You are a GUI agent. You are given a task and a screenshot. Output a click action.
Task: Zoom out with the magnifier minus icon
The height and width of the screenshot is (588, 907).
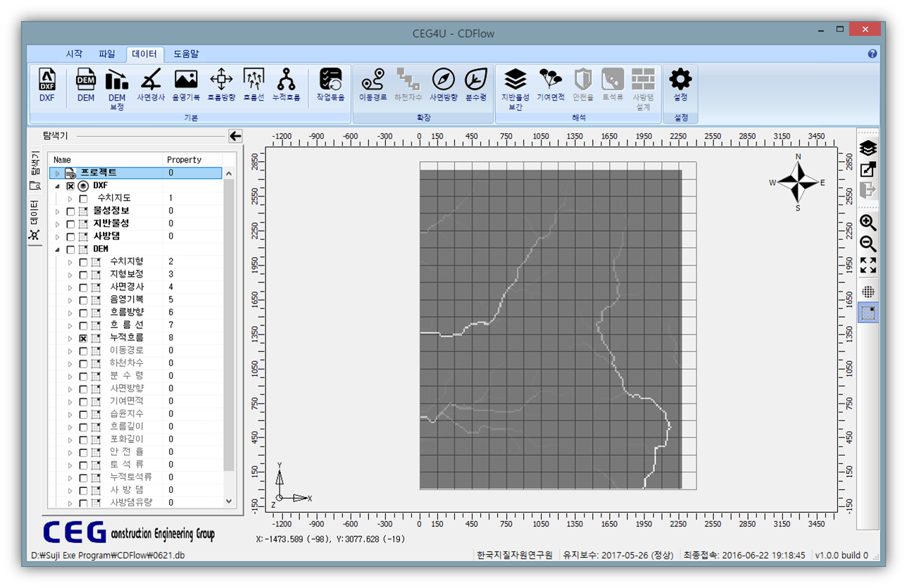(868, 244)
